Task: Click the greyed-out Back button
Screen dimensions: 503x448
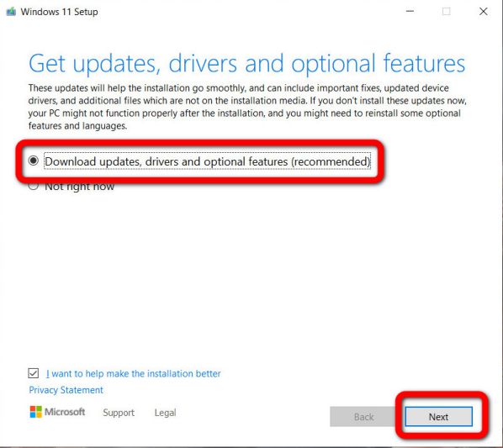Action: tap(363, 417)
